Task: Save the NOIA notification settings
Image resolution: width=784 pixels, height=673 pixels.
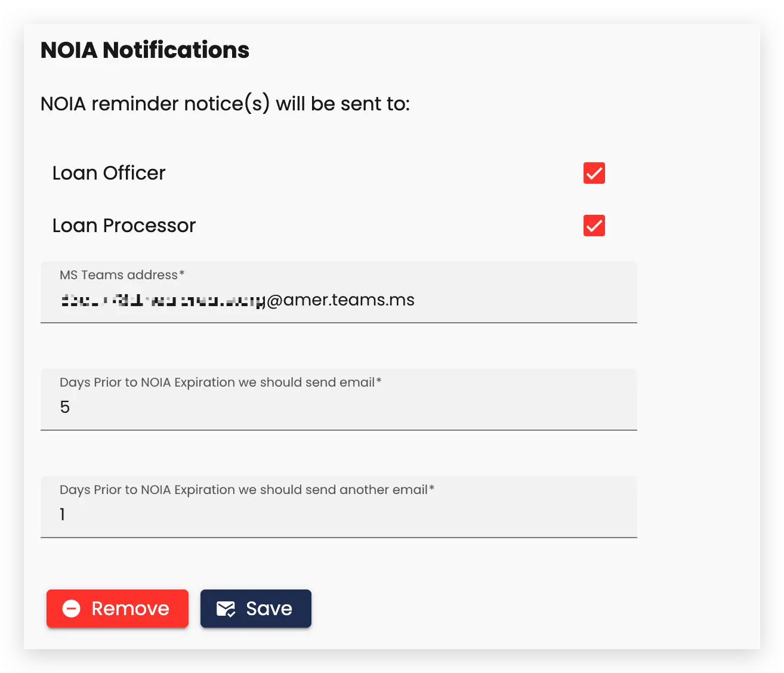Action: (256, 609)
